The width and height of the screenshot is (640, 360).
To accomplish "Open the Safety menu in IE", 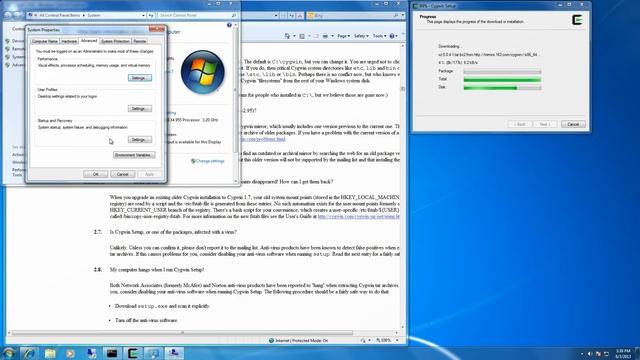I will click(361, 36).
